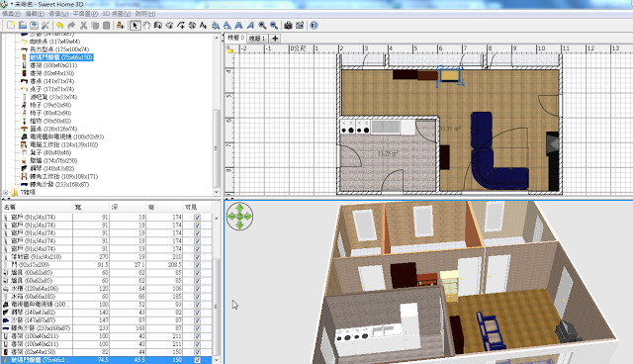The width and height of the screenshot is (633, 364).
Task: Open the 傢俱(U) menu
Action: tap(58, 14)
